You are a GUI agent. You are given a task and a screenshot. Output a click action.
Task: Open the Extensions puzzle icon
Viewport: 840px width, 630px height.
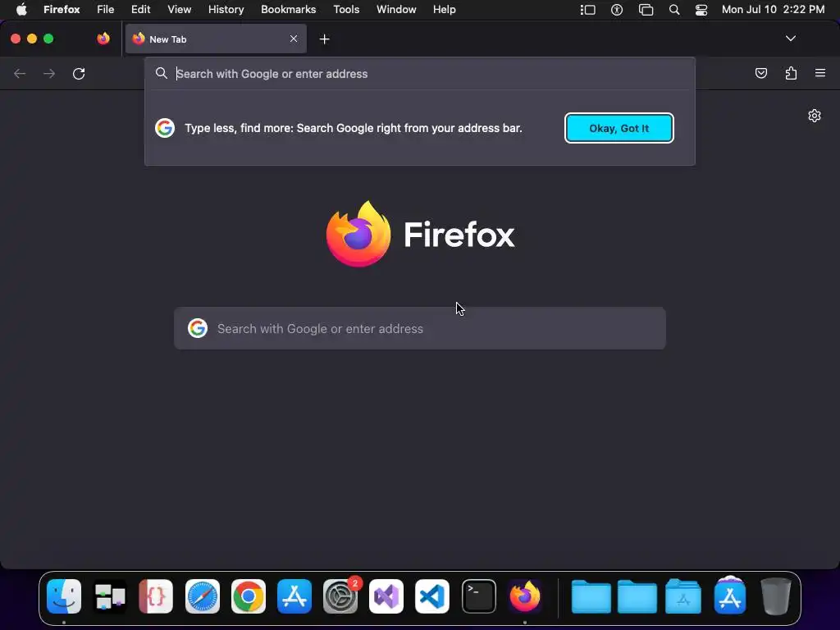[x=791, y=73]
